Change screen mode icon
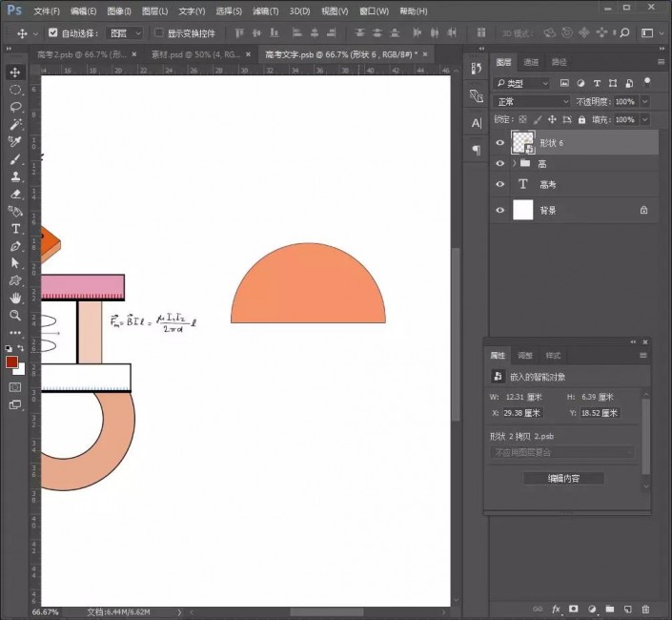This screenshot has width=672, height=620. tap(15, 404)
